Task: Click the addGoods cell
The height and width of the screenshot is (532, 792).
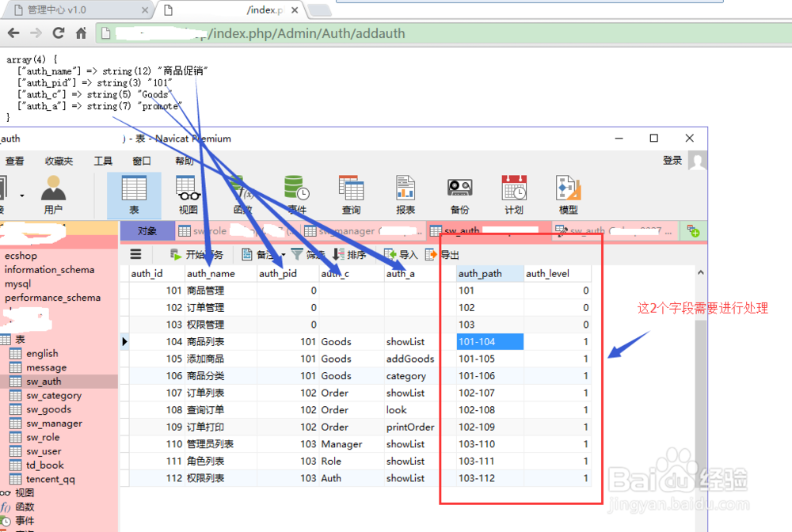Action: tap(410, 359)
